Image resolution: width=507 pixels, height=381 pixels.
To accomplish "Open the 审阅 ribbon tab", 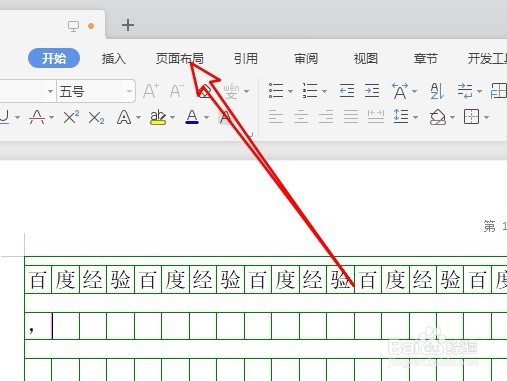I will (x=306, y=59).
